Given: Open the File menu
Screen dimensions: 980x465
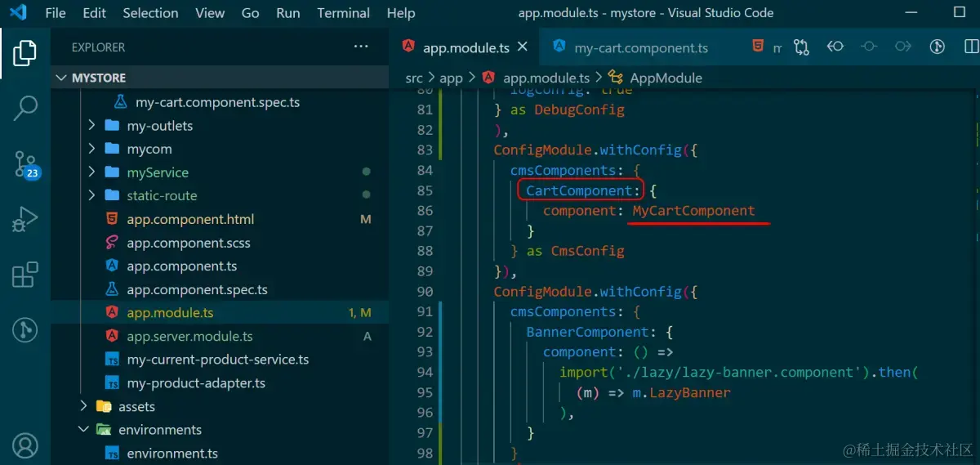Looking at the screenshot, I should tap(56, 13).
